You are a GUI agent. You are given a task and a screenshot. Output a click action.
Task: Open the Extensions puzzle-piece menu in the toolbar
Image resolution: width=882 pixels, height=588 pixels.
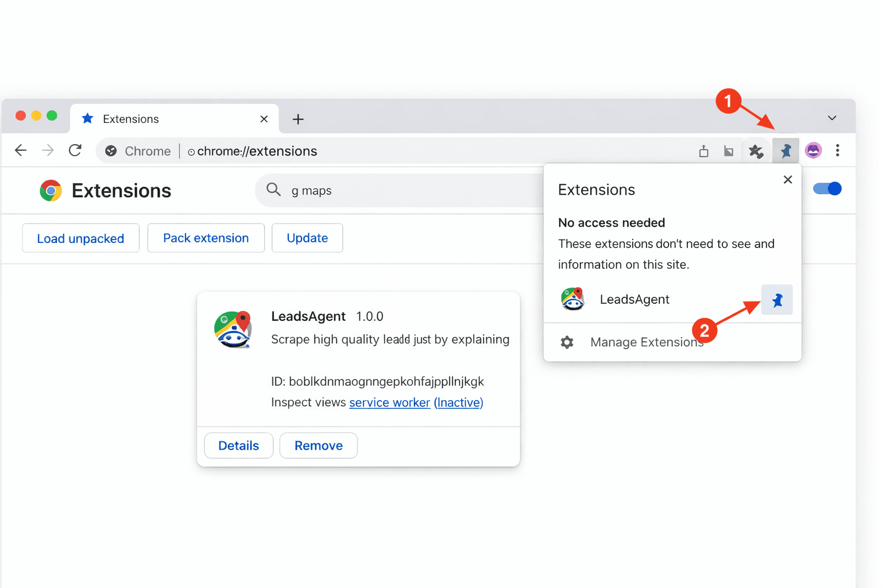(756, 150)
